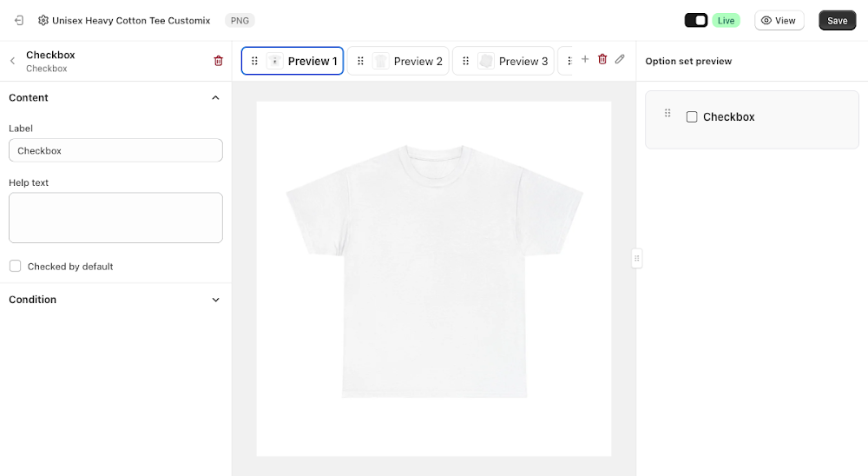Click the Help text textarea
The height and width of the screenshot is (476, 868).
(x=115, y=218)
